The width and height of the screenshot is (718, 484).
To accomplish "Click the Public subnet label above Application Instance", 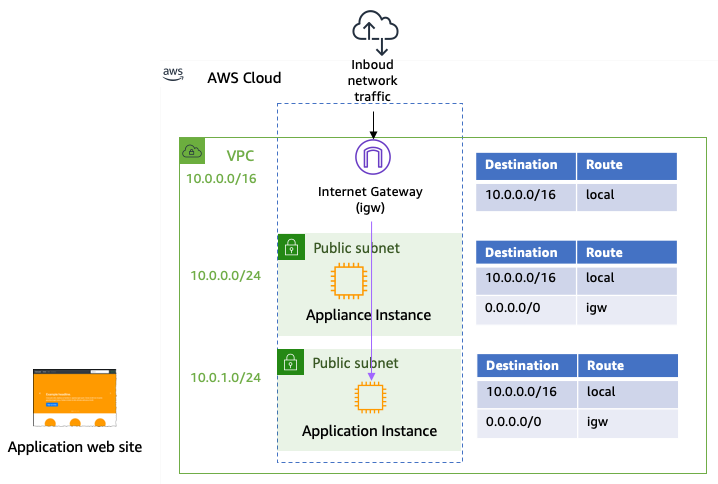I will 355,363.
